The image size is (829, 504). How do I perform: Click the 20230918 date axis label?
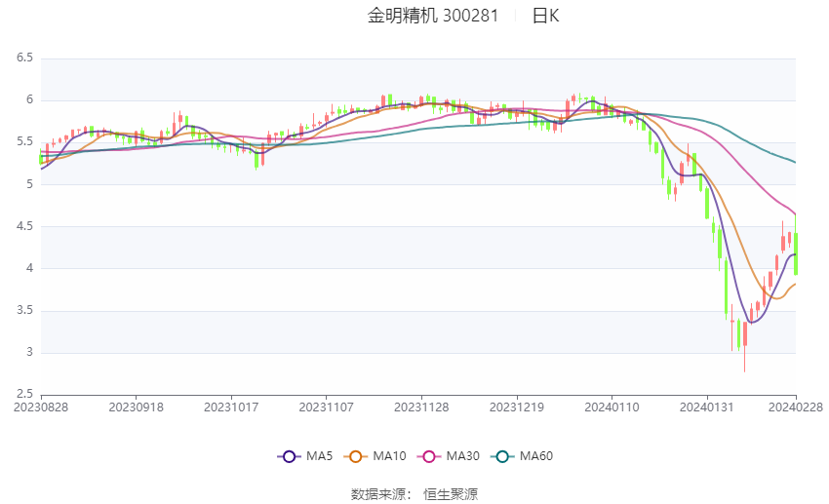click(x=136, y=407)
